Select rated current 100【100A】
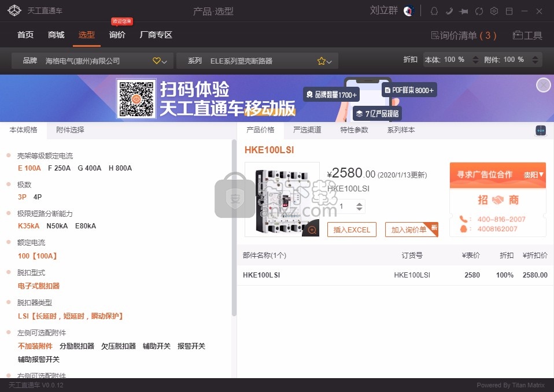The width and height of the screenshot is (554, 392). [x=38, y=256]
